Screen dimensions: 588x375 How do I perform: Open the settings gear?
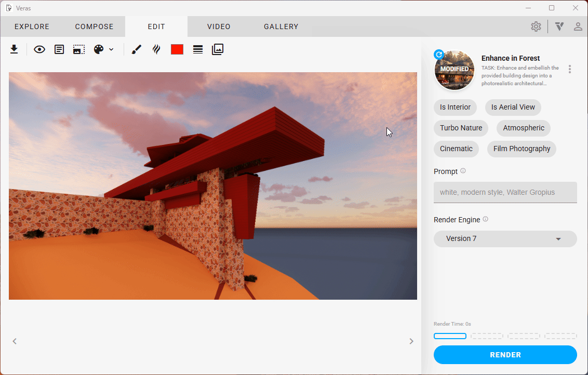536,26
